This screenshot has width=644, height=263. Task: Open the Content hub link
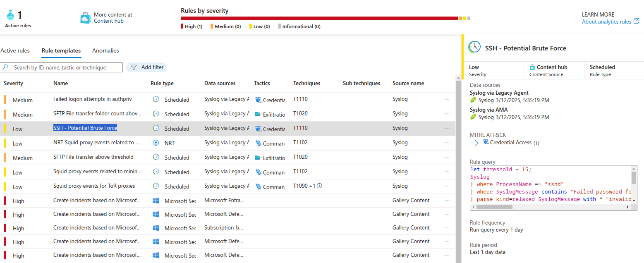109,21
